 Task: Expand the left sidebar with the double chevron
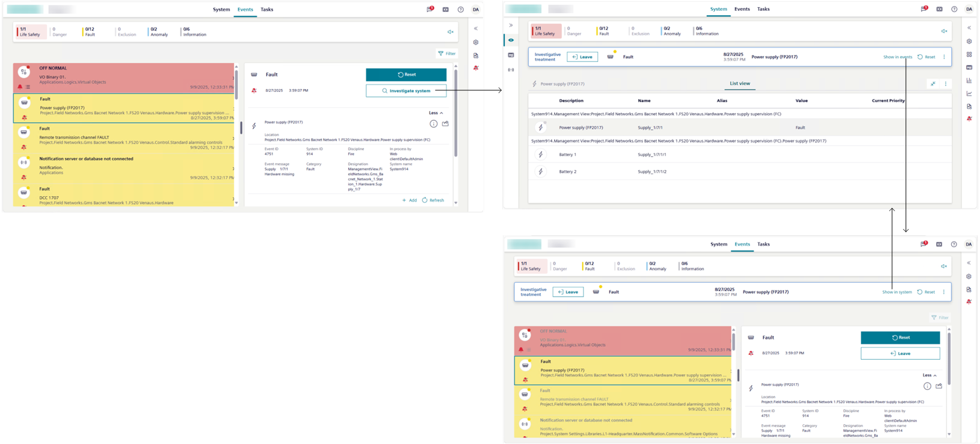point(511,25)
